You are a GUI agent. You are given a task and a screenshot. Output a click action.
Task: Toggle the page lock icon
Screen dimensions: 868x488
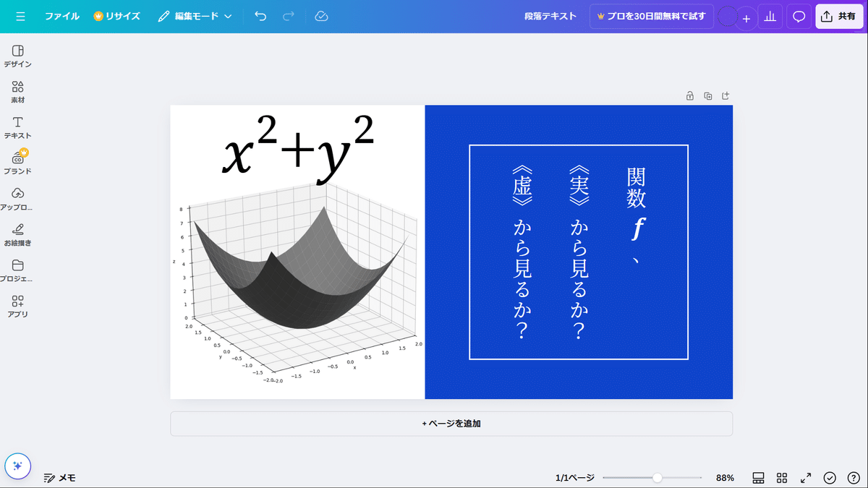689,95
